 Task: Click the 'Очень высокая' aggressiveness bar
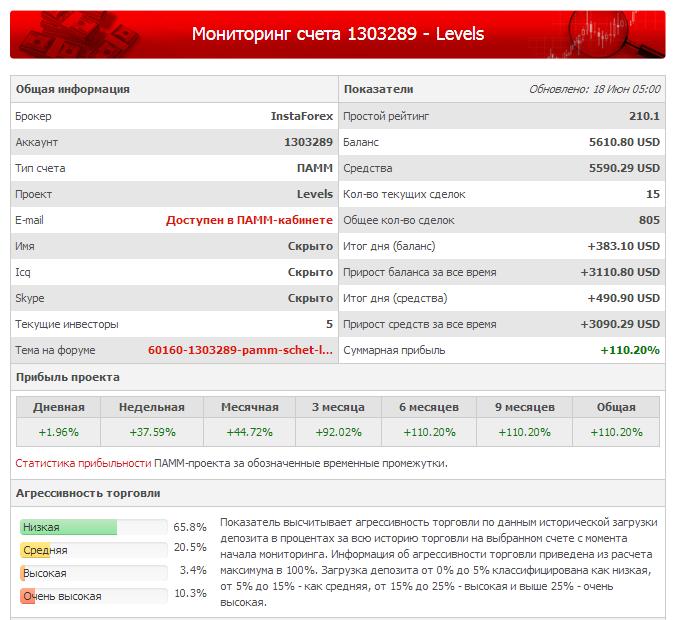click(94, 596)
